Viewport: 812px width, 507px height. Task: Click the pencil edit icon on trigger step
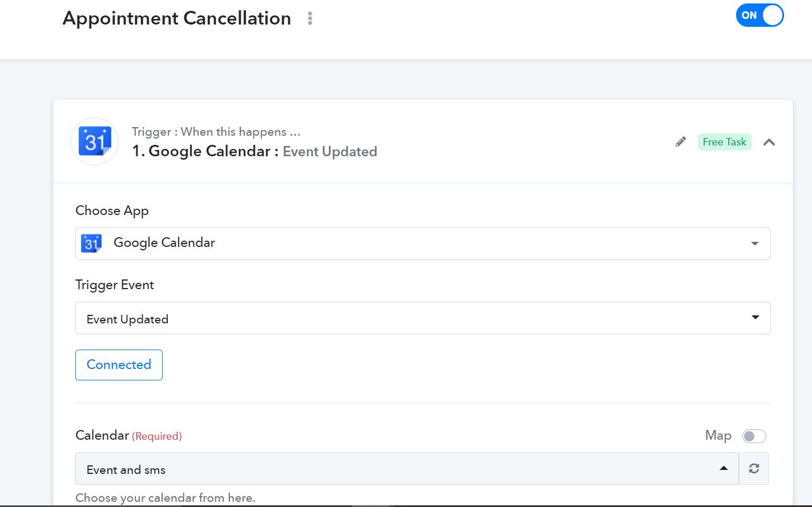(681, 142)
